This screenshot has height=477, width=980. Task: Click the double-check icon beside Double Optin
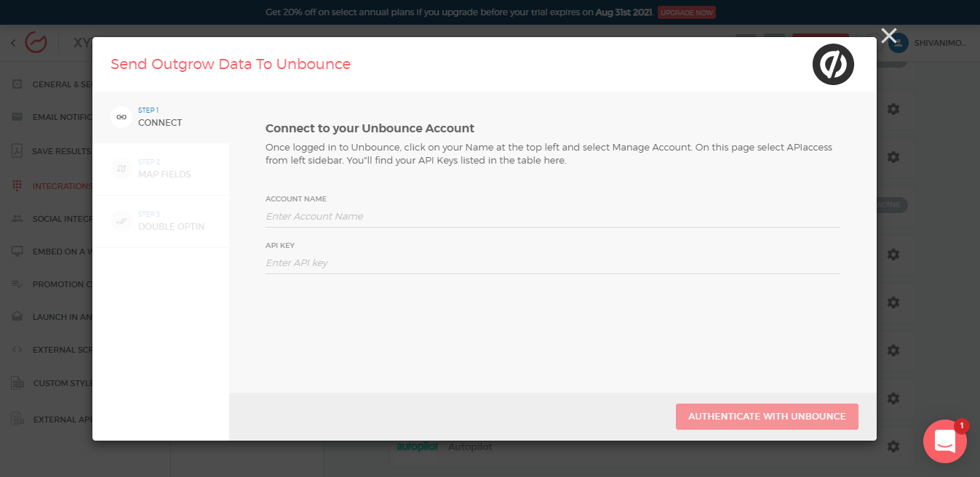121,221
